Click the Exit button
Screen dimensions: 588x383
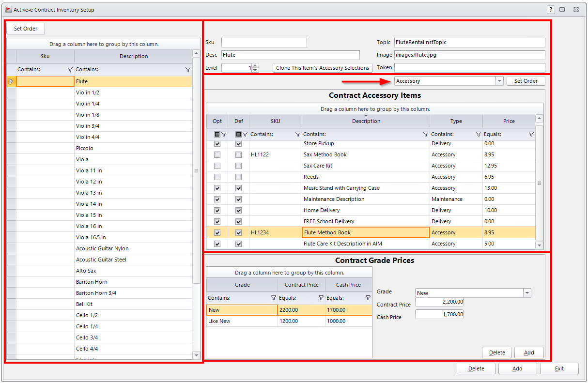coord(559,368)
